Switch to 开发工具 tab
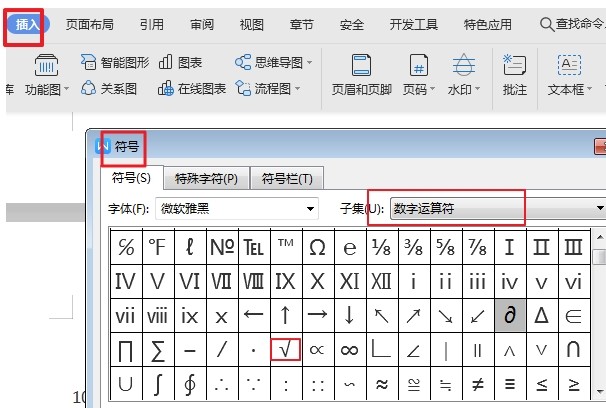The width and height of the screenshot is (606, 408). coord(414,25)
